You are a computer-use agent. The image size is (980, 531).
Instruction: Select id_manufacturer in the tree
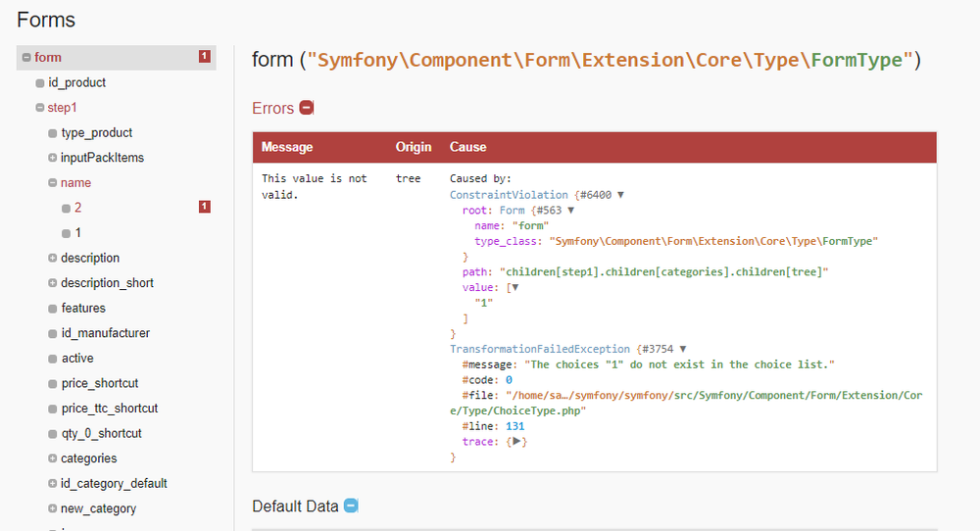106,333
